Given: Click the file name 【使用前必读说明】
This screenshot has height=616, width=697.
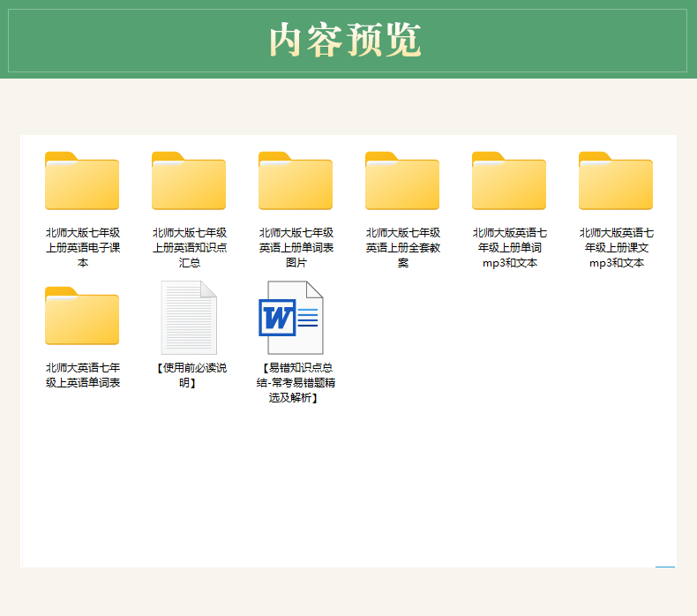Looking at the screenshot, I should (x=190, y=375).
